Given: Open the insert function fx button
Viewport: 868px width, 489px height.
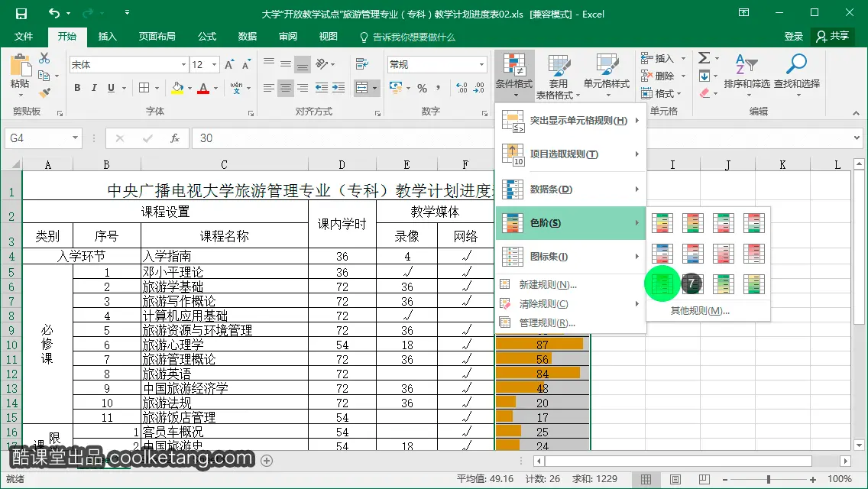Looking at the screenshot, I should tap(174, 138).
